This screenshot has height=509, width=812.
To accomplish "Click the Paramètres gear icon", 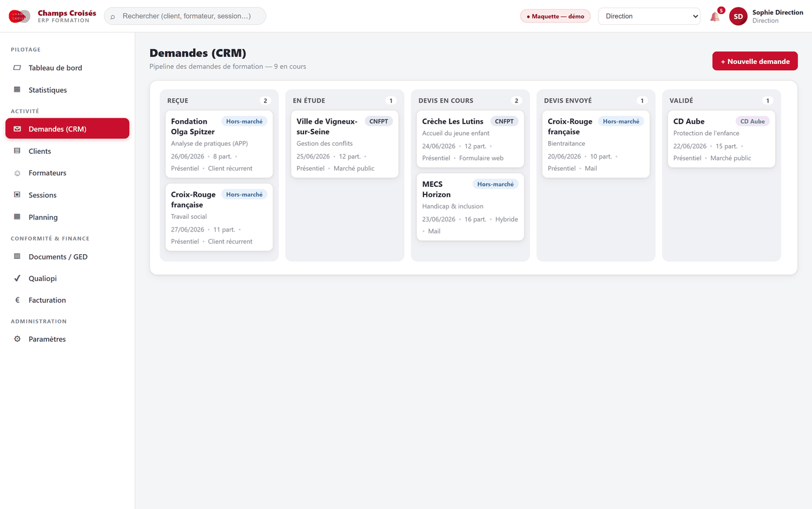I will point(17,339).
